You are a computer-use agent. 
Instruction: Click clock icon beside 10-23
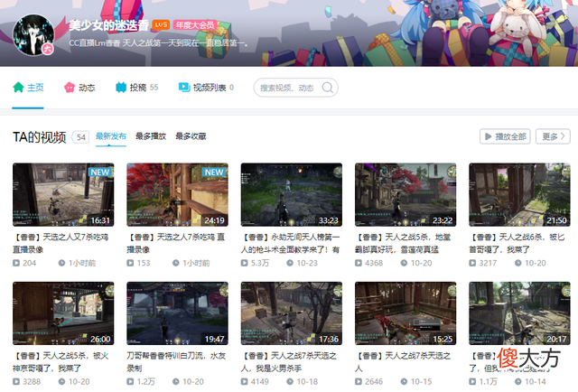pyautogui.click(x=290, y=263)
